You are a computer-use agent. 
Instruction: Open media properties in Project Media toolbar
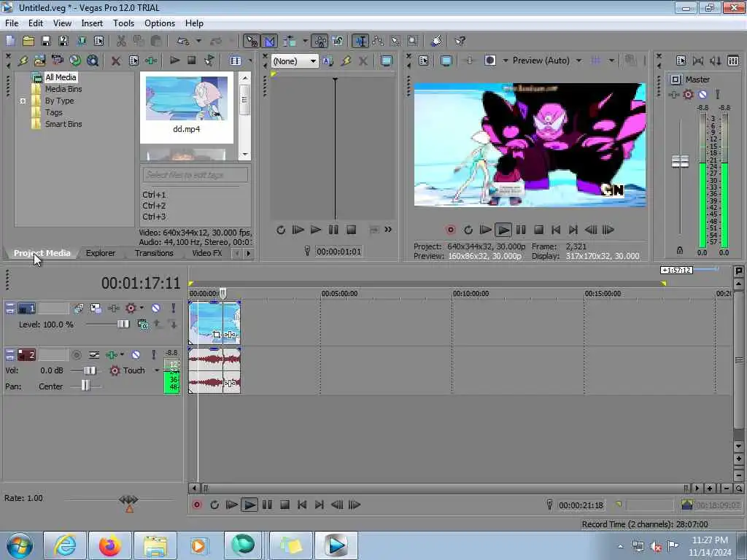pos(134,61)
